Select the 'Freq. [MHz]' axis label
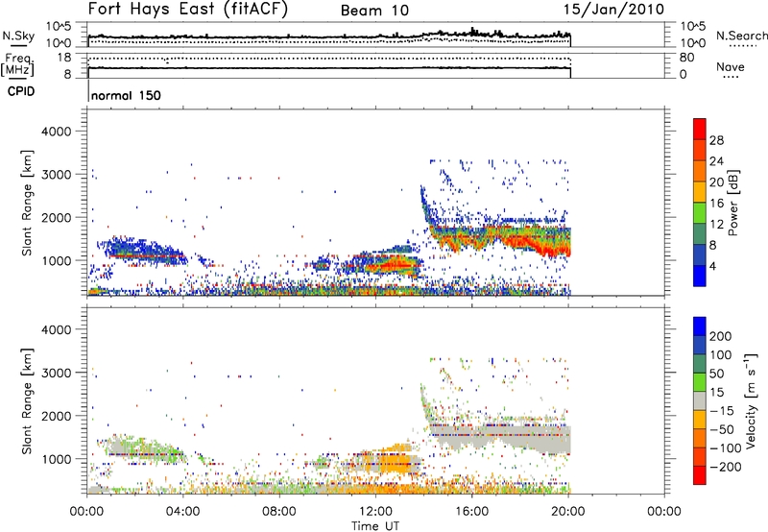The height and width of the screenshot is (532, 768). click(x=17, y=65)
